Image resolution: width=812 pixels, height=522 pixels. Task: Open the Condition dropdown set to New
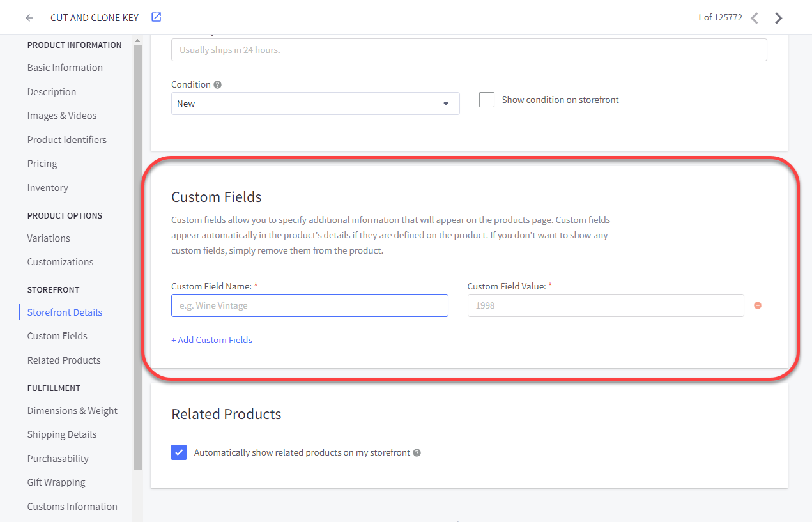click(x=316, y=104)
